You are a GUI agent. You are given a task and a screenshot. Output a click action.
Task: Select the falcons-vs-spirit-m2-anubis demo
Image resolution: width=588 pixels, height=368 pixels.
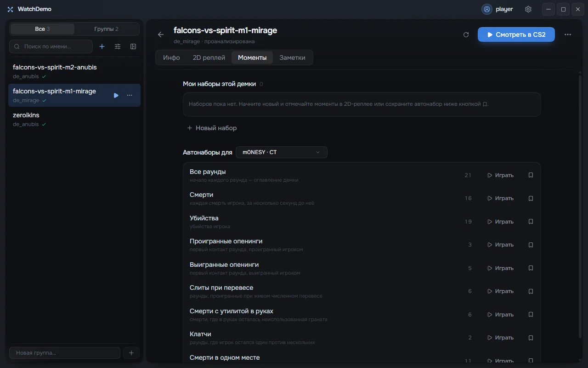point(74,71)
